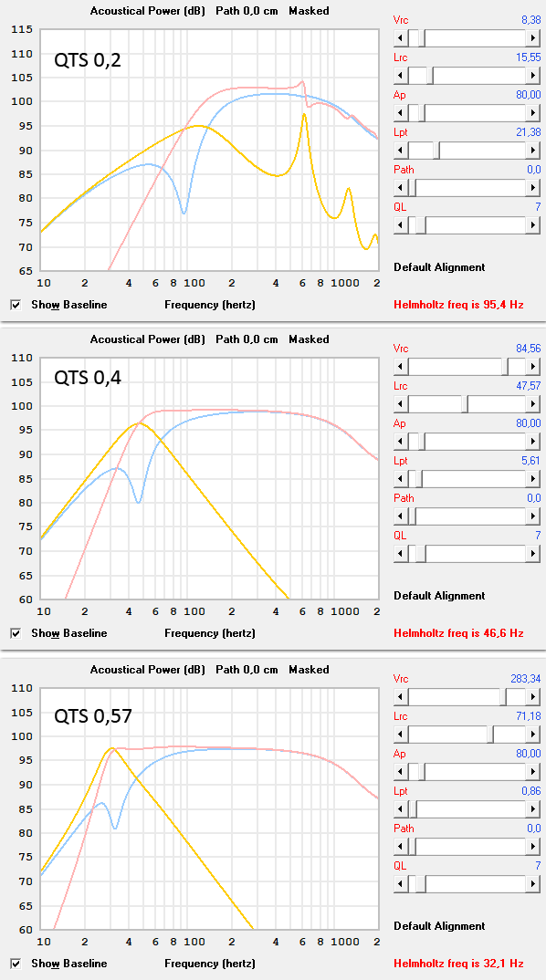This screenshot has width=546, height=980.
Task: Click Default Alignment label in QTS 0,4 panel
Action: [x=439, y=596]
